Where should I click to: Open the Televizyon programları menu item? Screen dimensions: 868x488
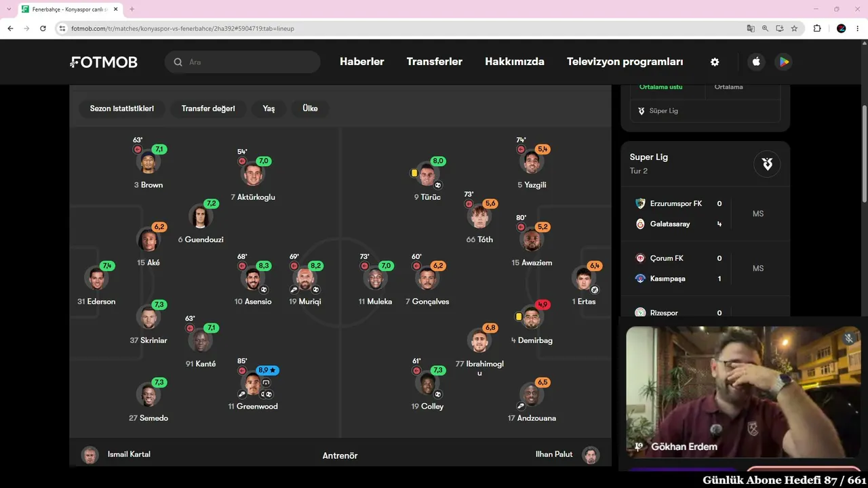click(625, 62)
